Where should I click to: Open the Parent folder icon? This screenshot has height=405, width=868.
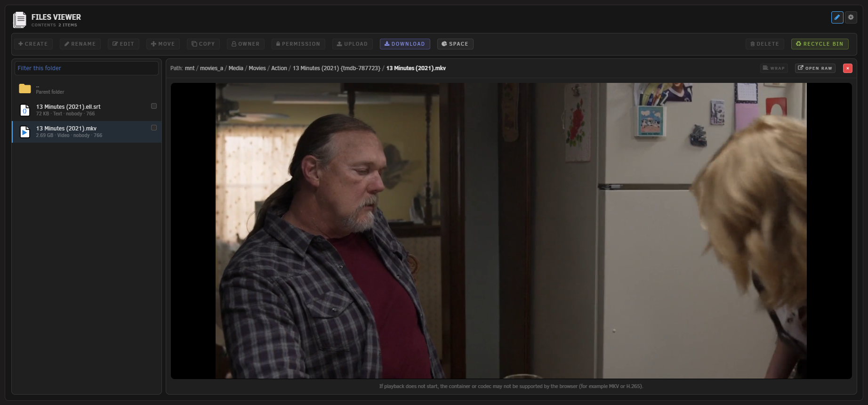tap(25, 89)
